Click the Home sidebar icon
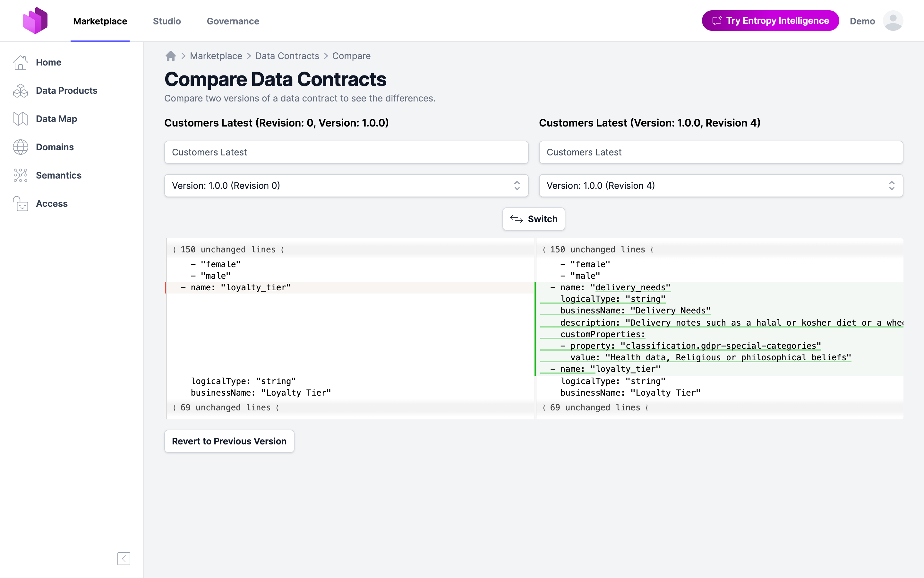This screenshot has width=924, height=578. 21,62
